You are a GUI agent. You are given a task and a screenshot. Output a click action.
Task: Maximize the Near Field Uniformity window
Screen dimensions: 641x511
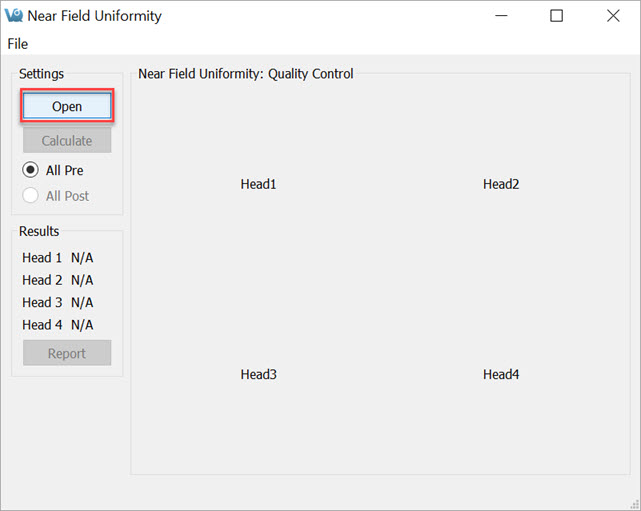pos(557,16)
